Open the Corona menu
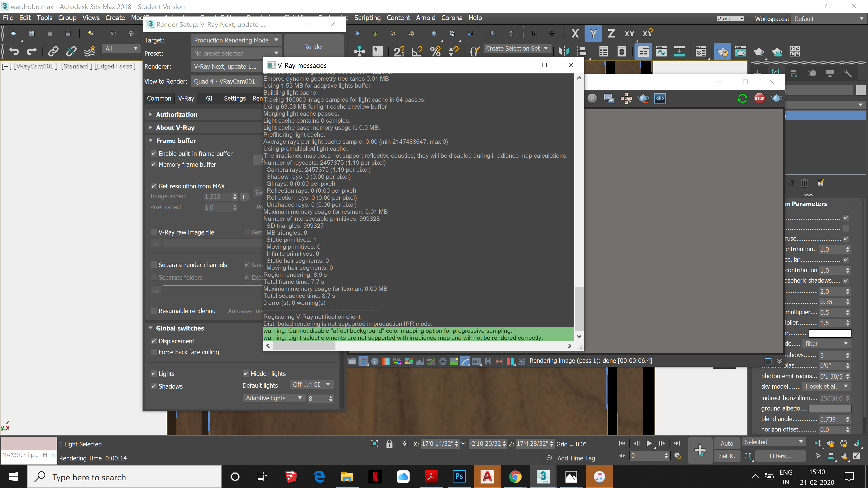868x488 pixels. pyautogui.click(x=452, y=18)
